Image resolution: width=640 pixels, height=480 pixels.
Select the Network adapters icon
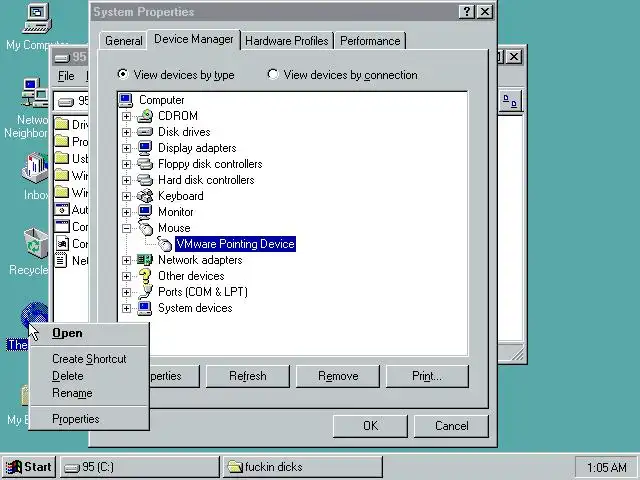[145, 260]
